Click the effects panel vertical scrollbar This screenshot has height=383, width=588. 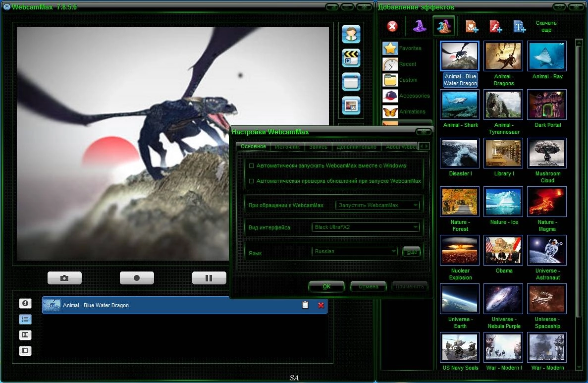click(579, 205)
